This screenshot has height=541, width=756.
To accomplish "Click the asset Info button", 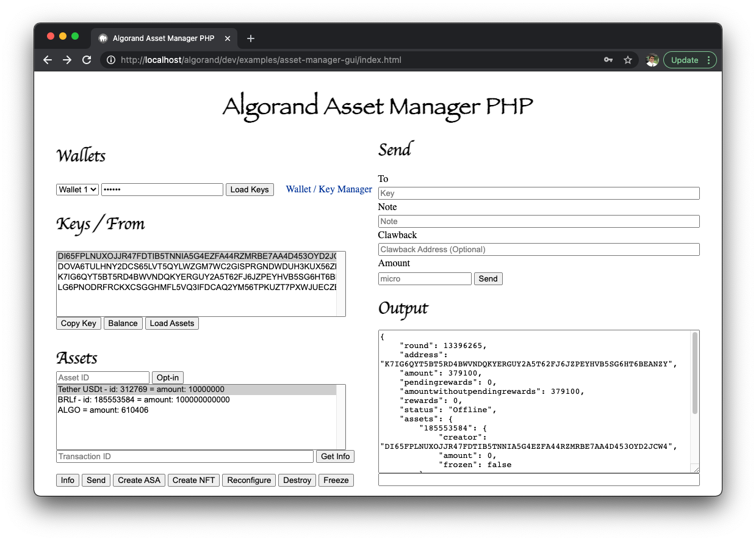I will [x=68, y=480].
